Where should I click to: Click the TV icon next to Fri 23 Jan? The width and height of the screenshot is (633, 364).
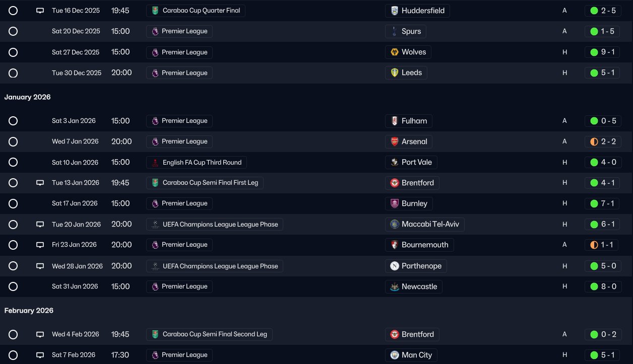(40, 245)
